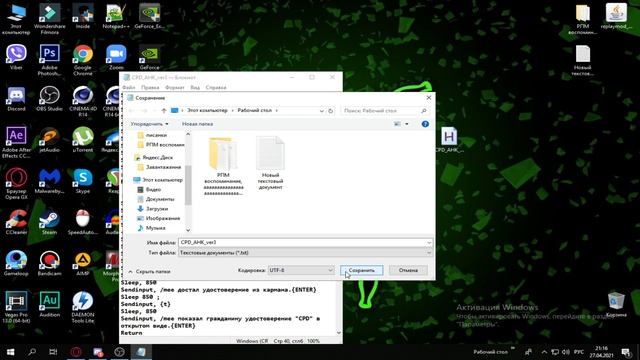Select the РПМ воспоминание folder thumbnail
Screen dimensions: 640x360
click(x=223, y=166)
